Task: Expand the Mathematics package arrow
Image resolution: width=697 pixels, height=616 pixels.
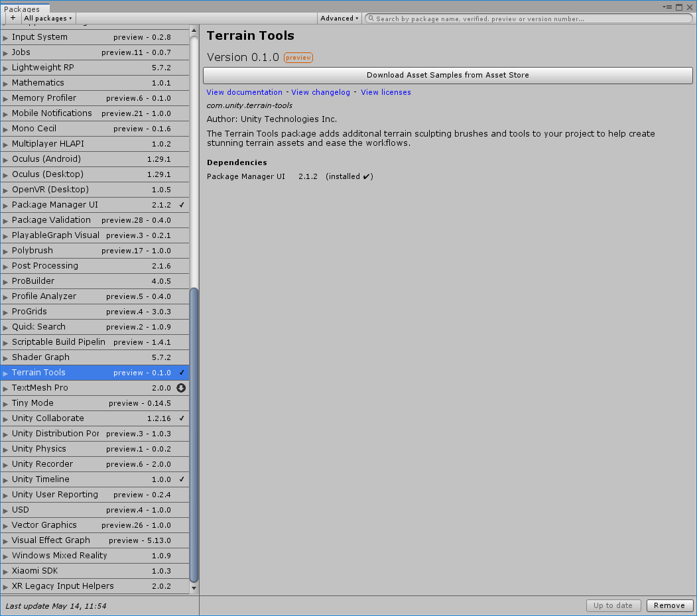Action: coord(5,84)
